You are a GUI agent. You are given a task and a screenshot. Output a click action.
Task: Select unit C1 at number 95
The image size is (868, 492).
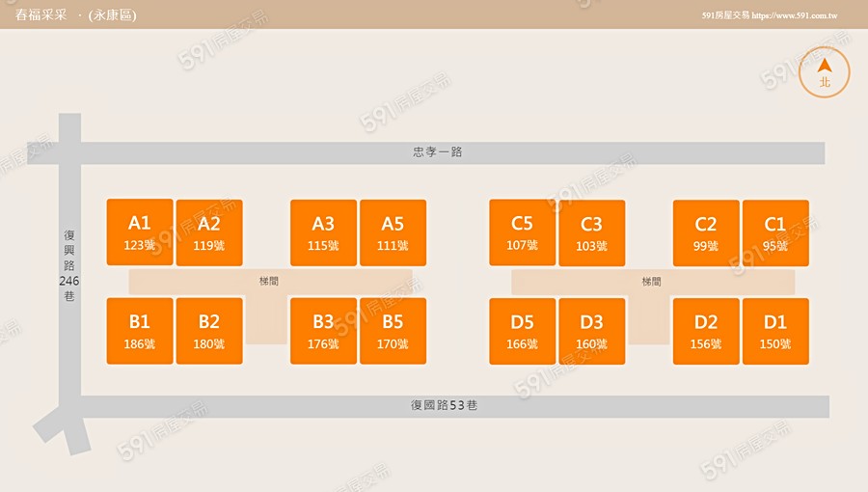point(775,232)
